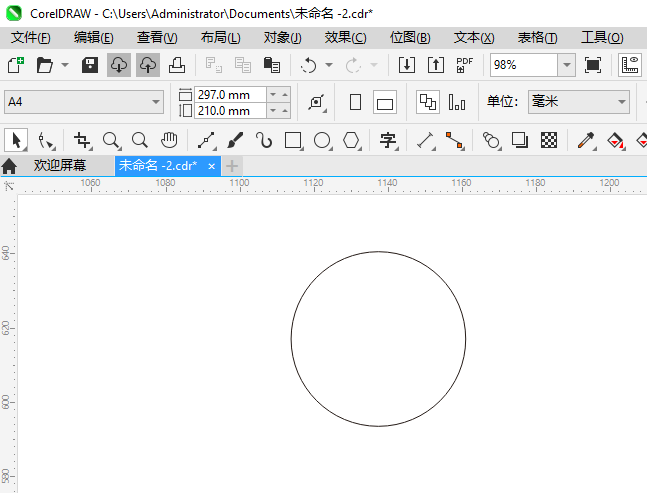Select the Interactive Fill bucket tool

[616, 140]
